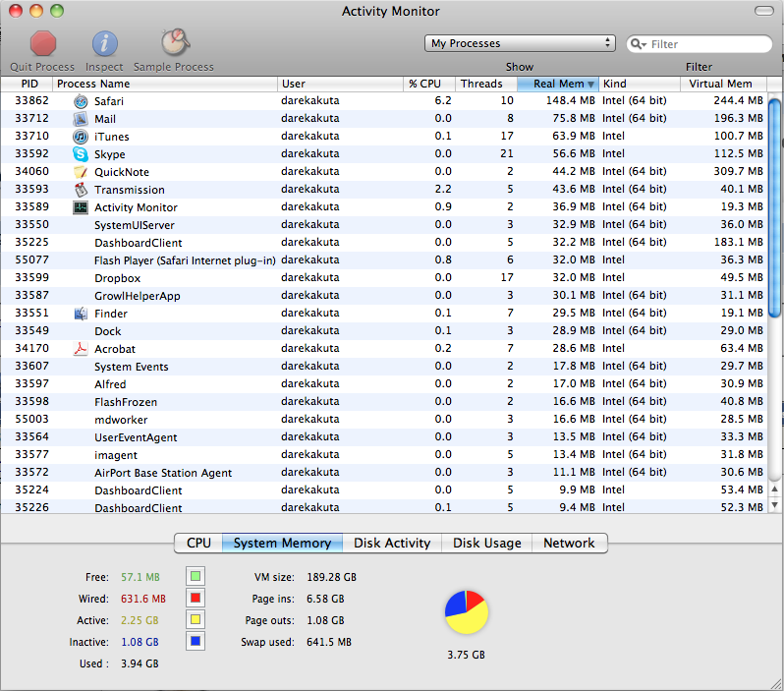The width and height of the screenshot is (784, 691).
Task: Select the Activity Monitor process icon
Action: pyautogui.click(x=81, y=207)
